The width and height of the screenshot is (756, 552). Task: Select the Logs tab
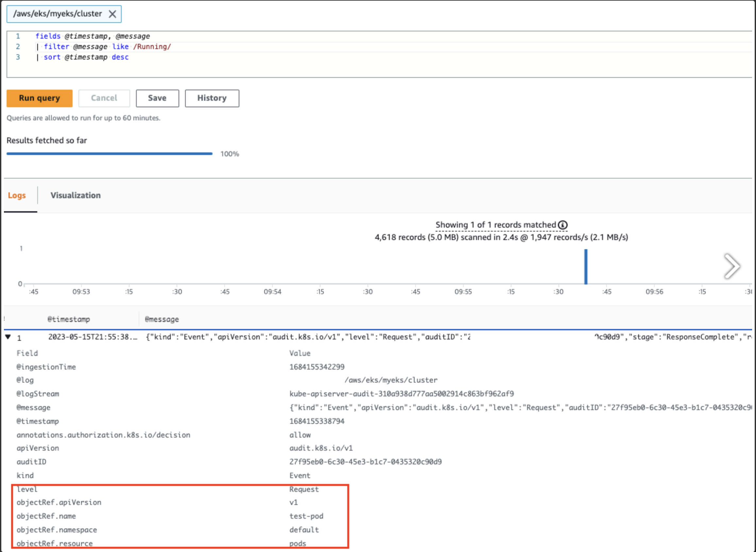pyautogui.click(x=17, y=196)
